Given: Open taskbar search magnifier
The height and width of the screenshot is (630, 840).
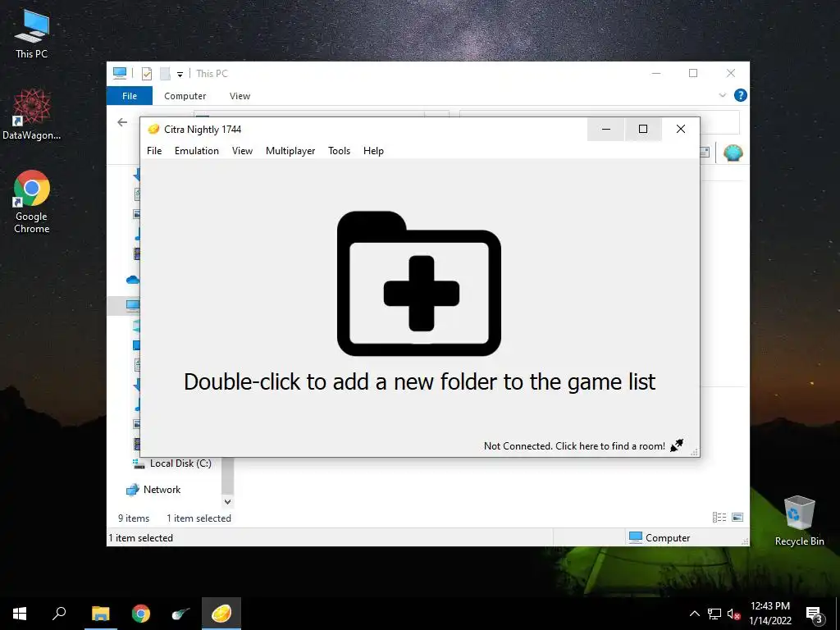Looking at the screenshot, I should pos(59,614).
